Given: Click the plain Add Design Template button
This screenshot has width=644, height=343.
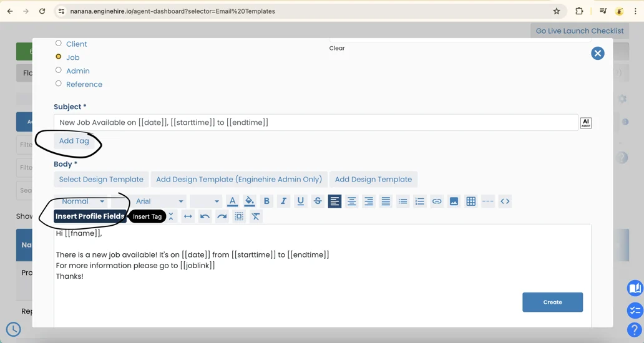Looking at the screenshot, I should pos(373,180).
